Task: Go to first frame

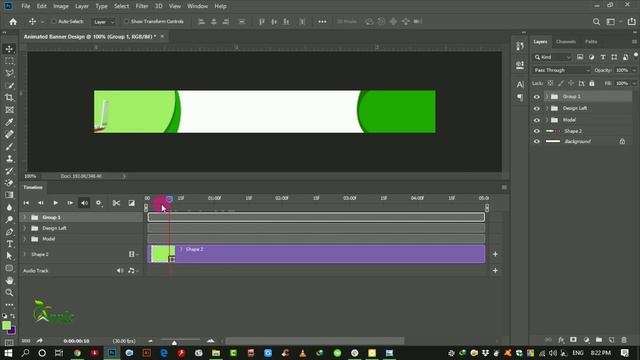Action: pyautogui.click(x=26, y=203)
